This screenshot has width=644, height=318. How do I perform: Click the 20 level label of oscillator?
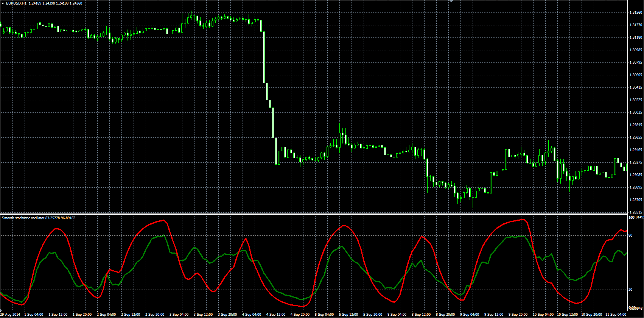(x=630, y=290)
